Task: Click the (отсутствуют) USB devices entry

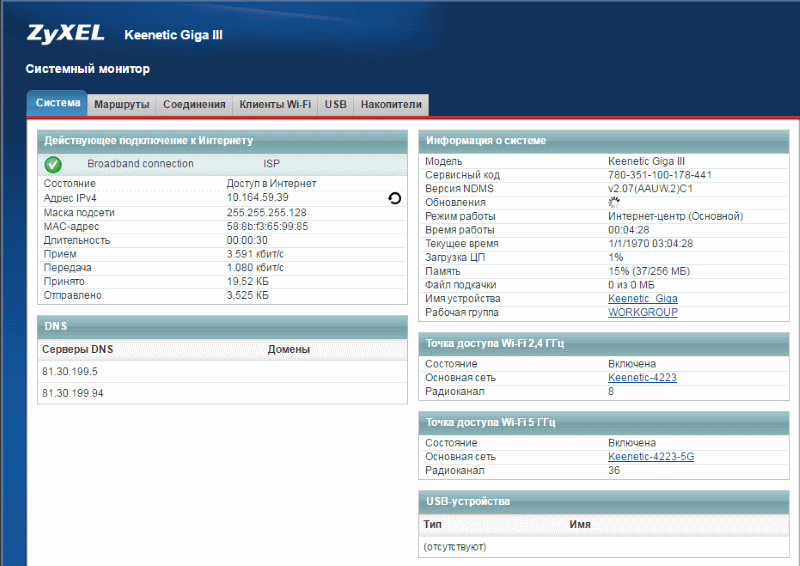Action: (x=455, y=547)
